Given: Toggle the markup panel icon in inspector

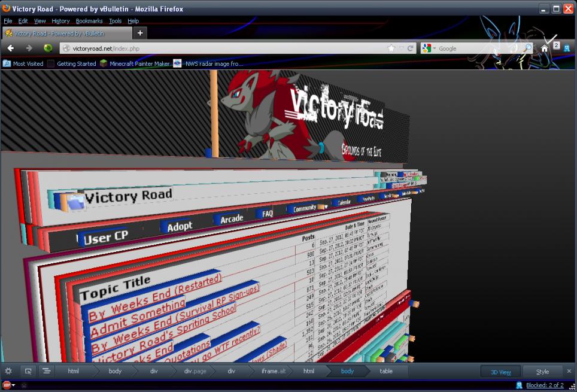Looking at the screenshot, I should pyautogui.click(x=46, y=372).
